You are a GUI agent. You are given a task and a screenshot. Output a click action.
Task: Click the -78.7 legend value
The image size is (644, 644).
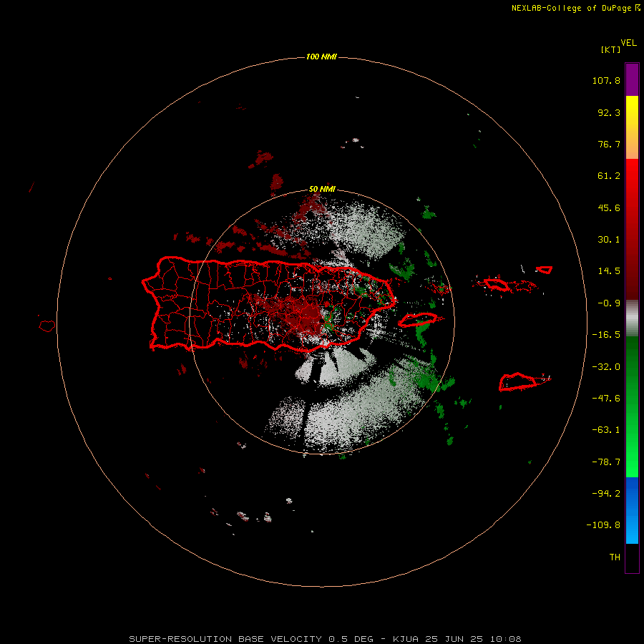pyautogui.click(x=606, y=462)
